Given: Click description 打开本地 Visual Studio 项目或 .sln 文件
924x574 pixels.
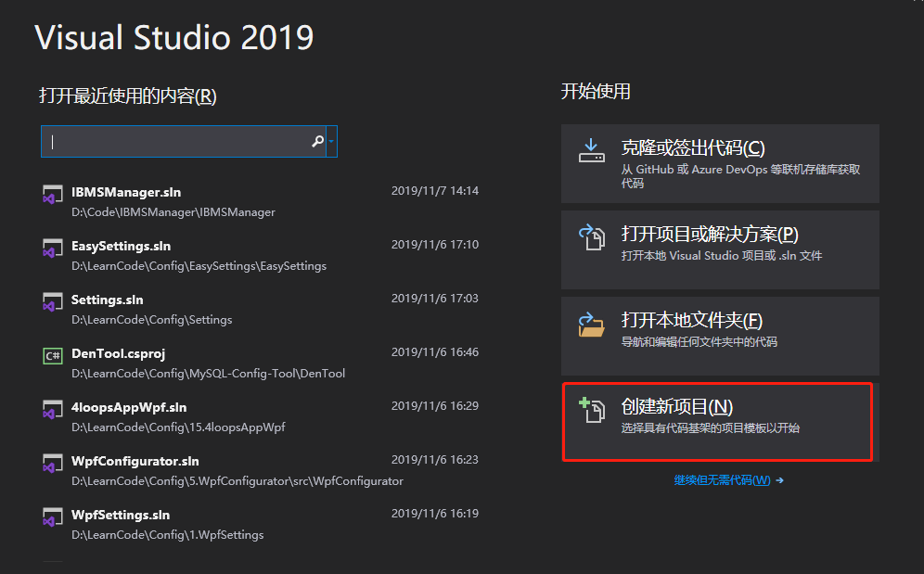Looking at the screenshot, I should pos(721,256).
